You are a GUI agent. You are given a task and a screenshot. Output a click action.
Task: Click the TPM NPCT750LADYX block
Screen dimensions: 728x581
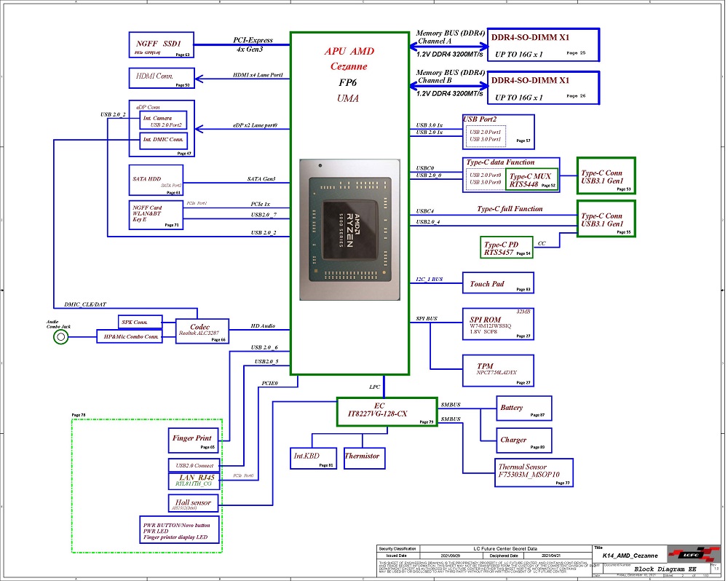point(498,371)
